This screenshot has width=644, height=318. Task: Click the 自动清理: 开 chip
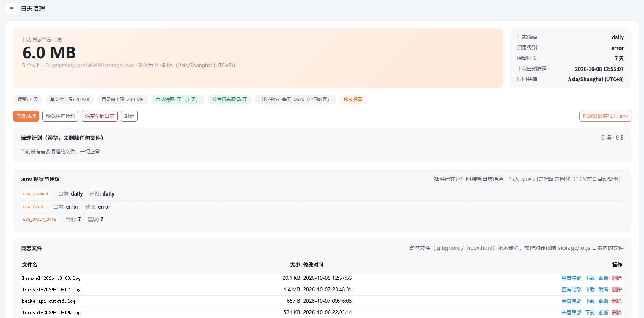(178, 100)
